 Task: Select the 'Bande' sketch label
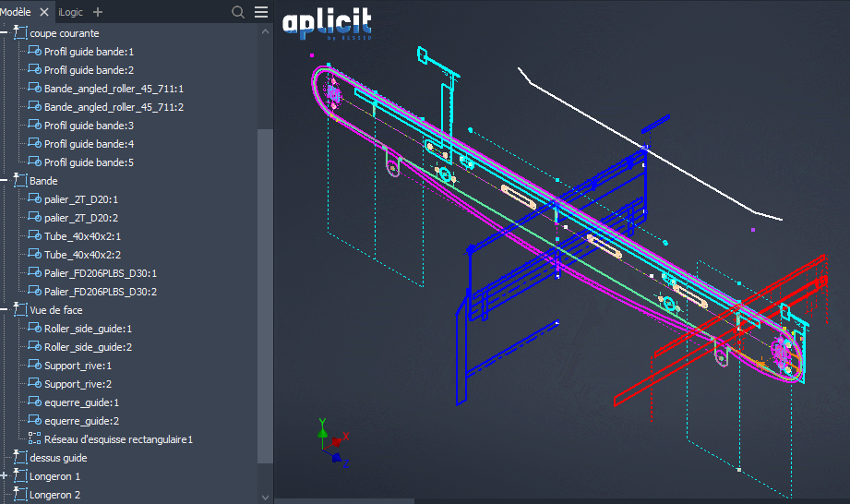tap(43, 181)
